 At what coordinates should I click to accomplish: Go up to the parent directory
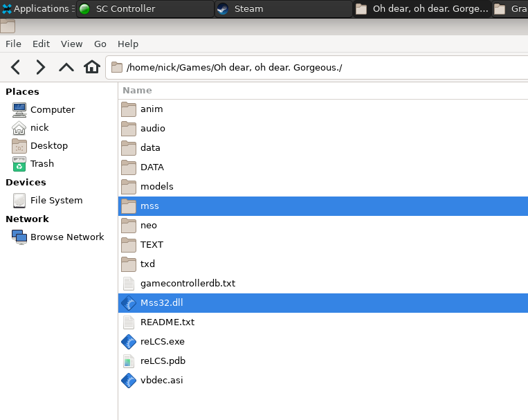pos(66,67)
